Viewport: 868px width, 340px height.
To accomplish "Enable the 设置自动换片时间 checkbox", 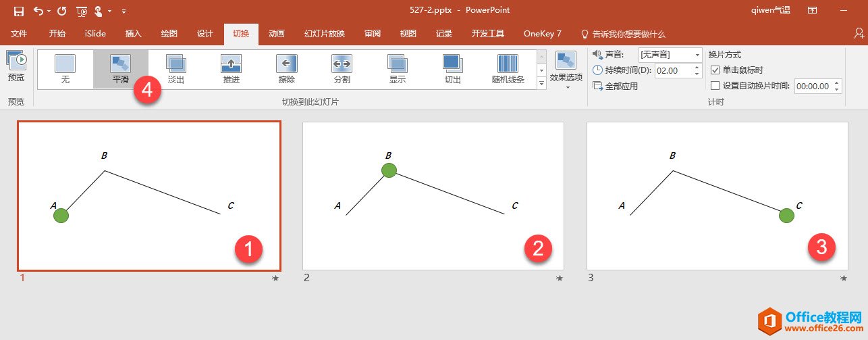I will click(716, 86).
